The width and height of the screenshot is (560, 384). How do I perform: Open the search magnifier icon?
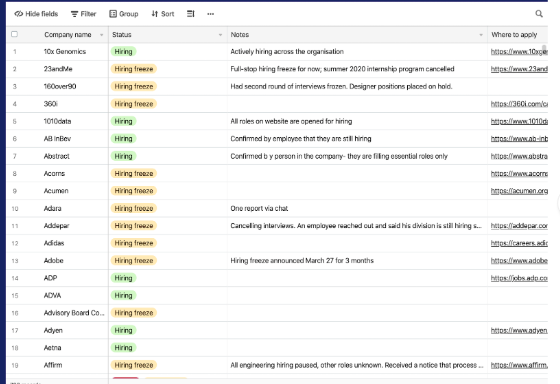coord(539,14)
